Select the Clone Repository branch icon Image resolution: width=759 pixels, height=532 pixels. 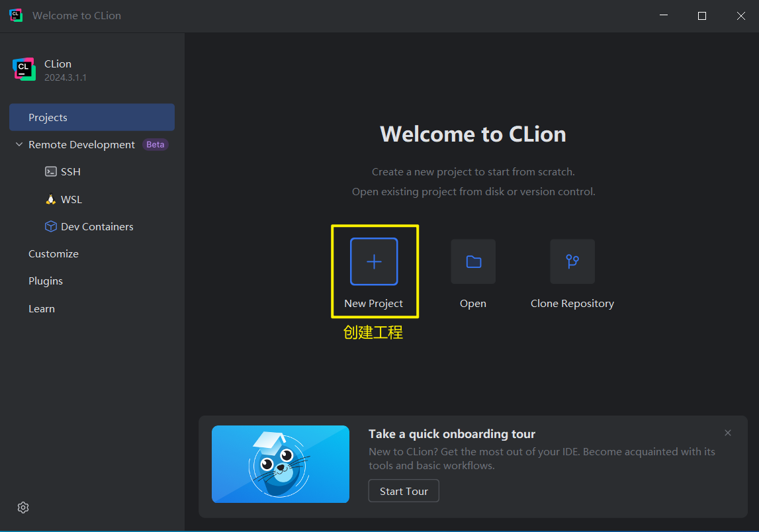(x=572, y=261)
